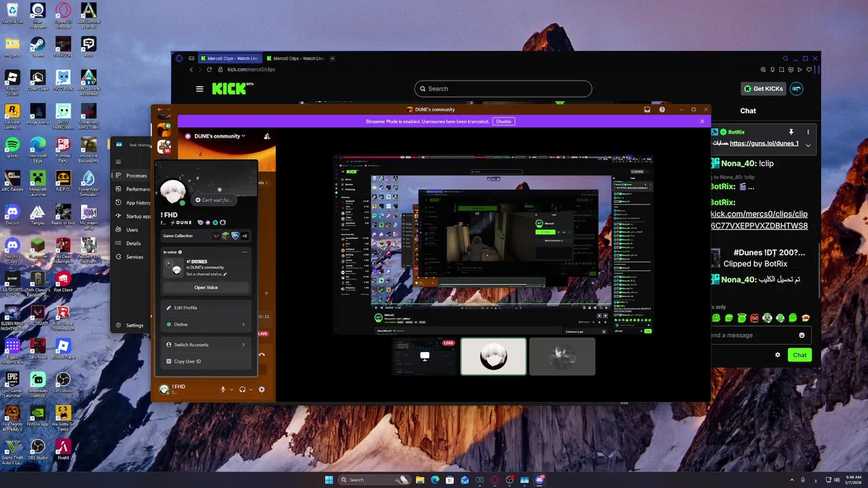Open DUNE's community server dropdown

click(x=220, y=136)
